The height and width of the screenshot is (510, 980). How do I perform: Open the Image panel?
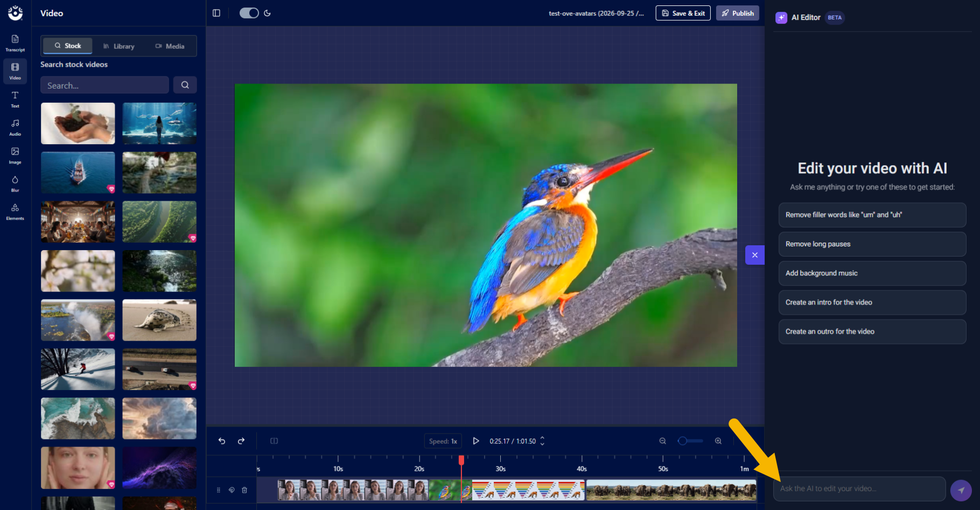[x=15, y=155]
